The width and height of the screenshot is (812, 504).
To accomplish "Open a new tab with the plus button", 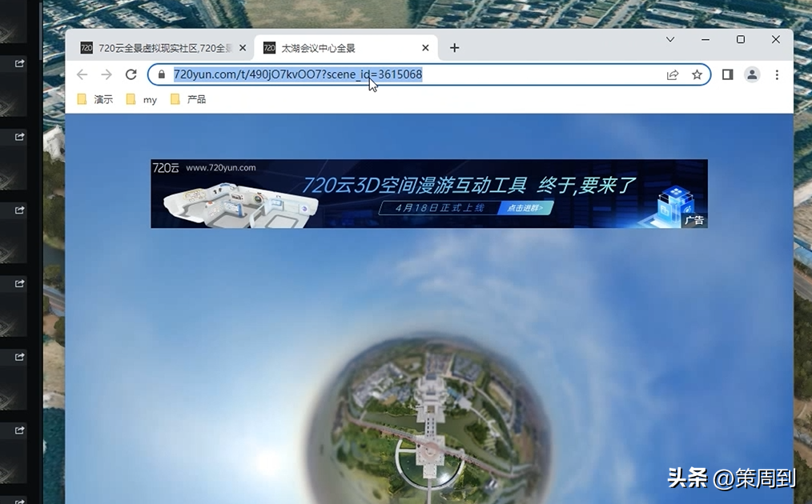I will coord(454,48).
